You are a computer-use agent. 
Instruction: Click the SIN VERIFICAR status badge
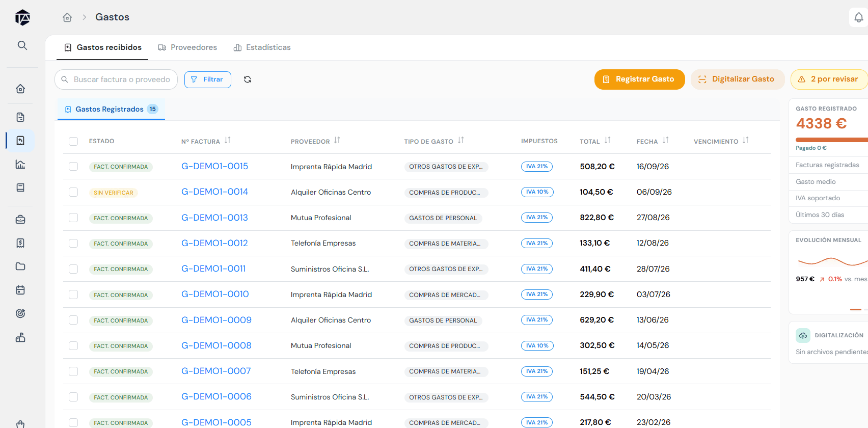click(114, 193)
